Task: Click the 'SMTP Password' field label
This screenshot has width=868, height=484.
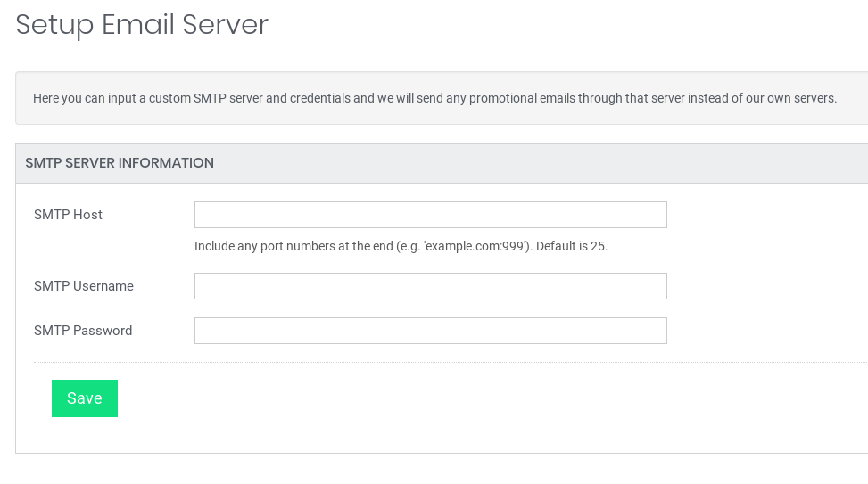Action: coord(83,331)
